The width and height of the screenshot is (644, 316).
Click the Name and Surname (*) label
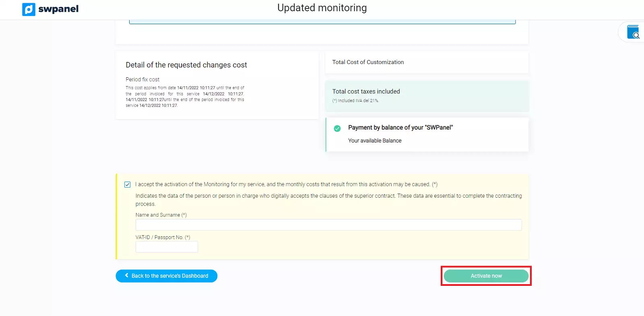161,215
